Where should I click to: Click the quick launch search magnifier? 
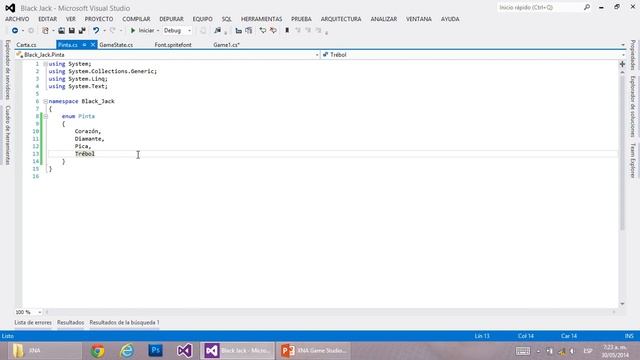pos(587,7)
